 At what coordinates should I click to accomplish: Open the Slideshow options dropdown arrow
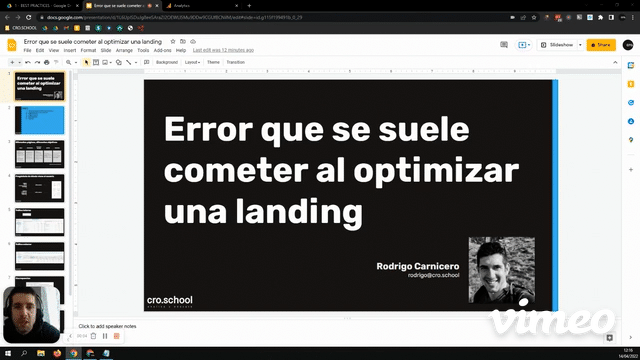tap(580, 45)
